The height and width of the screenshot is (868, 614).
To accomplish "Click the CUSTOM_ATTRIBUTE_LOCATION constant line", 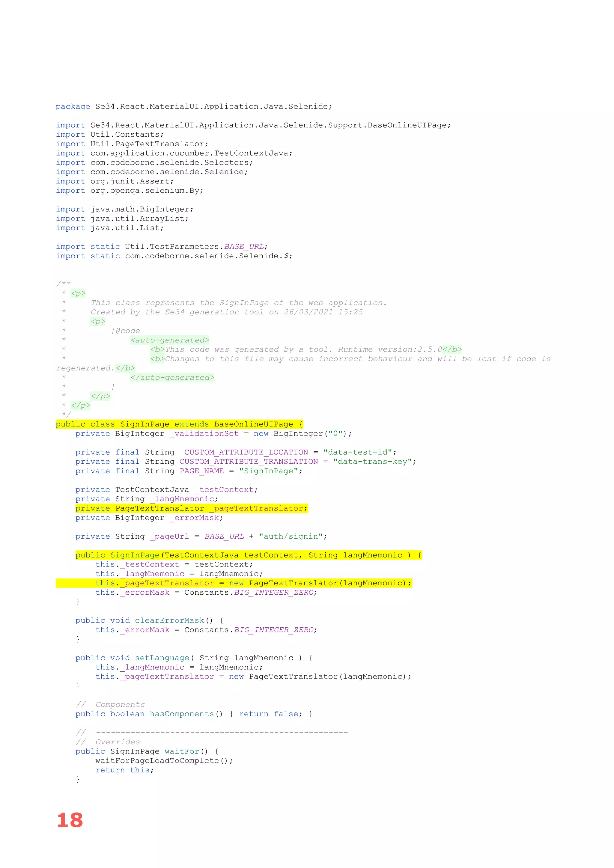I will pyautogui.click(x=236, y=452).
